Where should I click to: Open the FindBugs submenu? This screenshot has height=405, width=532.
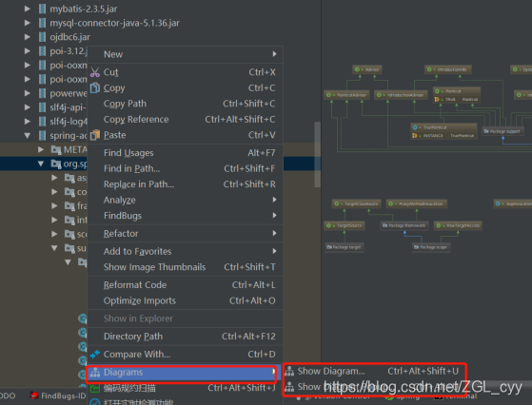coord(186,216)
